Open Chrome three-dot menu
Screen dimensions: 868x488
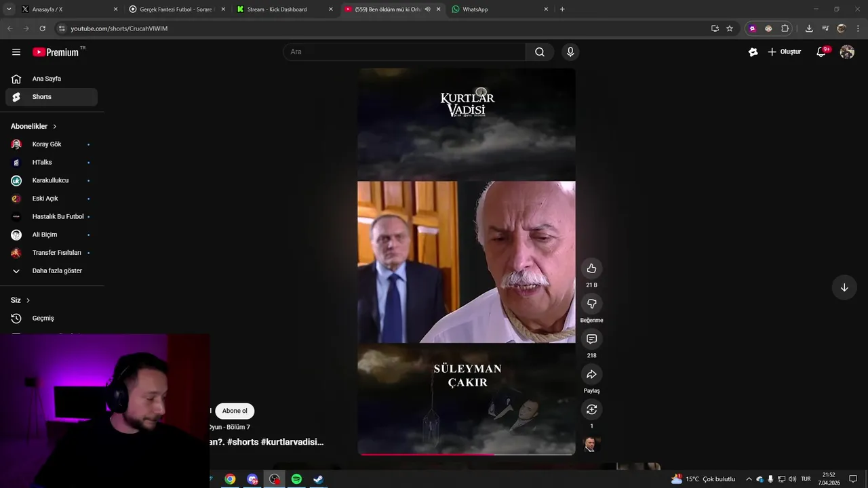tap(856, 28)
